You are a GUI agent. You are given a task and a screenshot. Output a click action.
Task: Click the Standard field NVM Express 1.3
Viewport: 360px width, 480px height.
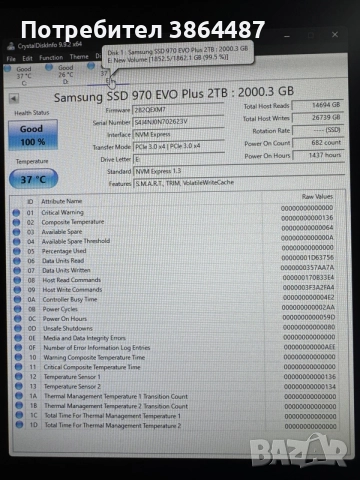(x=239, y=171)
